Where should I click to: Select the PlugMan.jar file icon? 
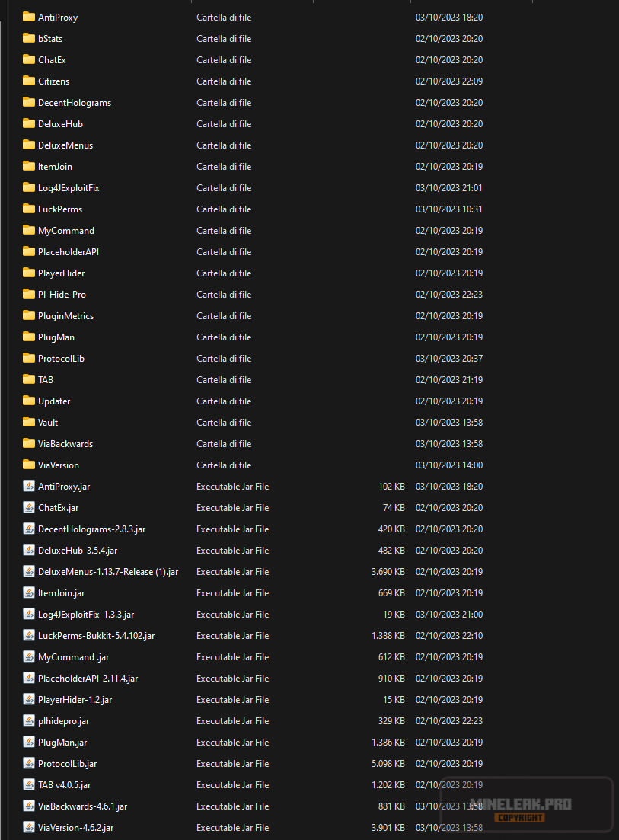(x=29, y=742)
